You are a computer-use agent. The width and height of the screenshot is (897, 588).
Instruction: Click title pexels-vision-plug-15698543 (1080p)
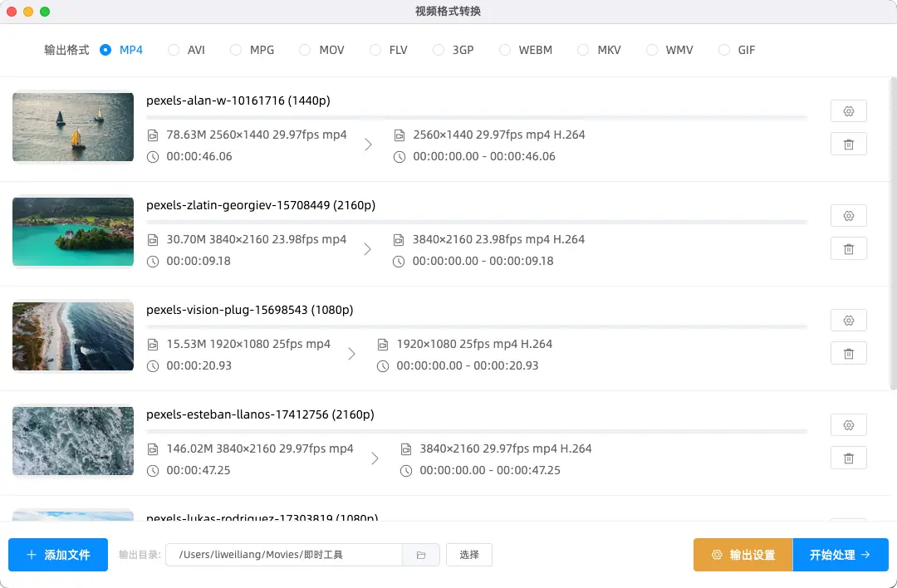249,310
